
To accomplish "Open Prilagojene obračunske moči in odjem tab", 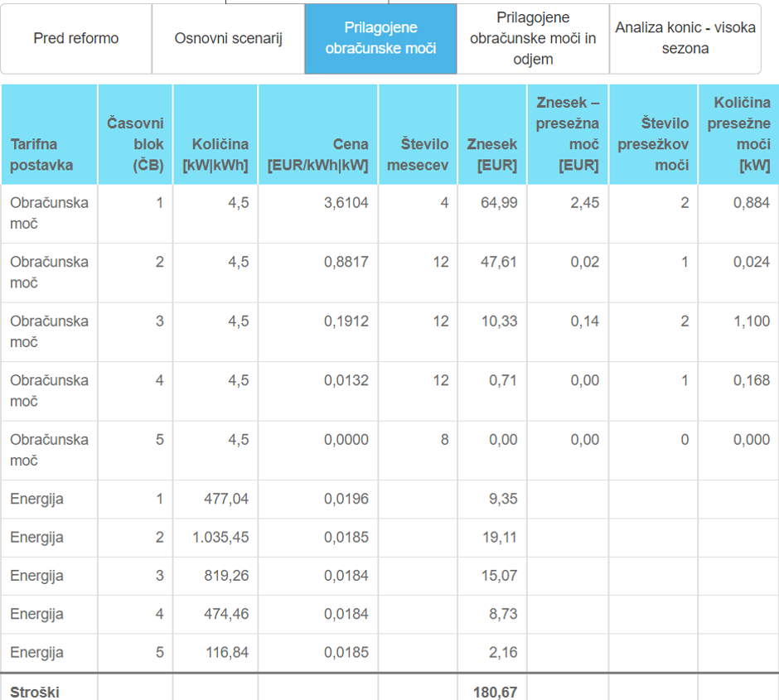I will click(x=533, y=39).
